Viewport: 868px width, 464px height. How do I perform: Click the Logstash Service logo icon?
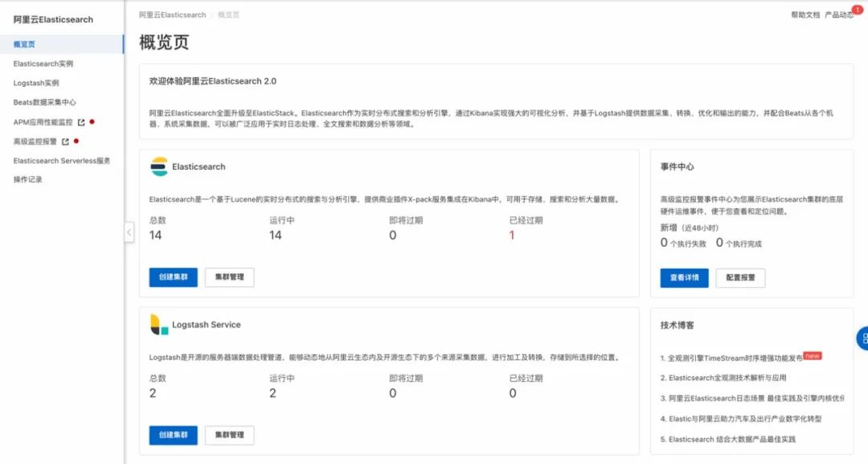(x=159, y=324)
